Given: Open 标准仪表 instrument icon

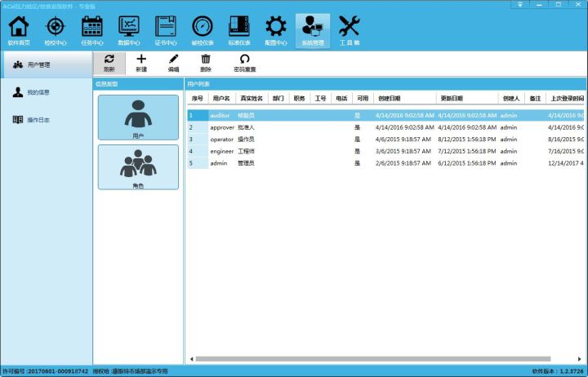Looking at the screenshot, I should [239, 30].
